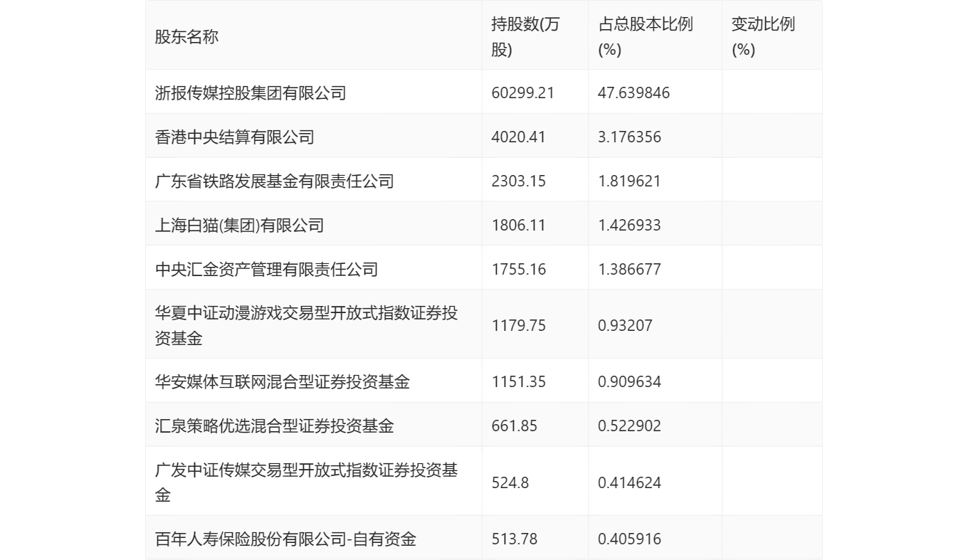
Task: Click the 持股数(万股) column header
Action: [525, 37]
